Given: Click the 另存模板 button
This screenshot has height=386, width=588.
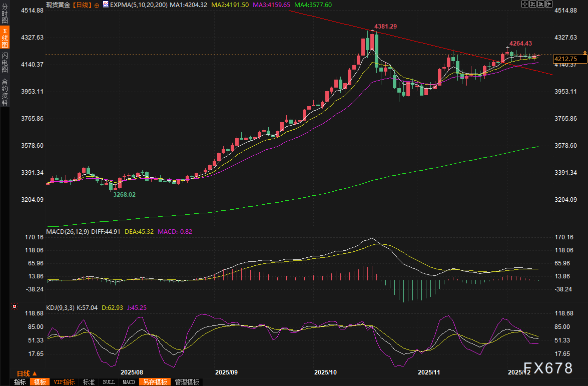Looking at the screenshot, I should click(x=155, y=382).
